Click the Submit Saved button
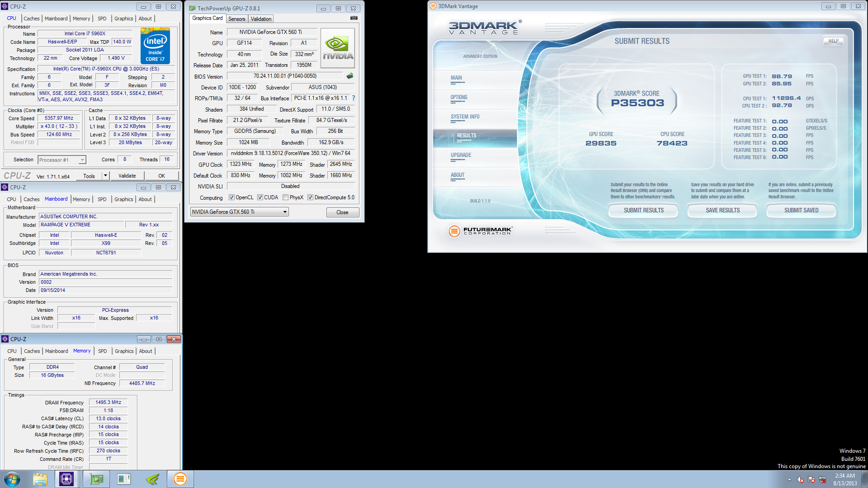 click(801, 211)
